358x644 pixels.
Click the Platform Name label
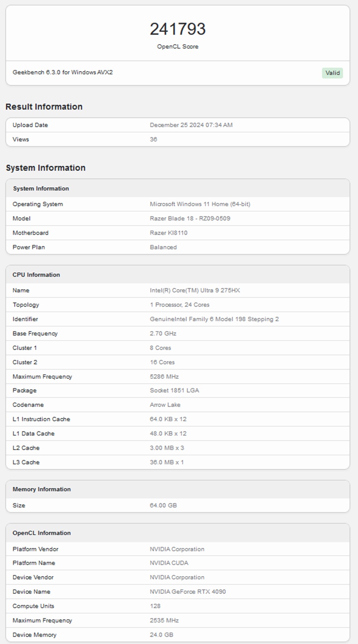pyautogui.click(x=34, y=563)
